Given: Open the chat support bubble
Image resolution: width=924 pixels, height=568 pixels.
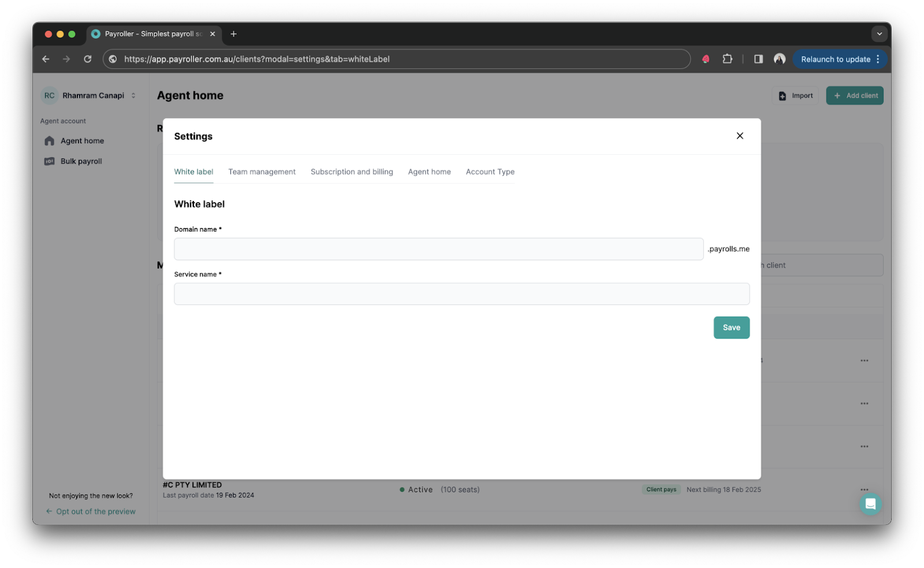Looking at the screenshot, I should (x=870, y=504).
